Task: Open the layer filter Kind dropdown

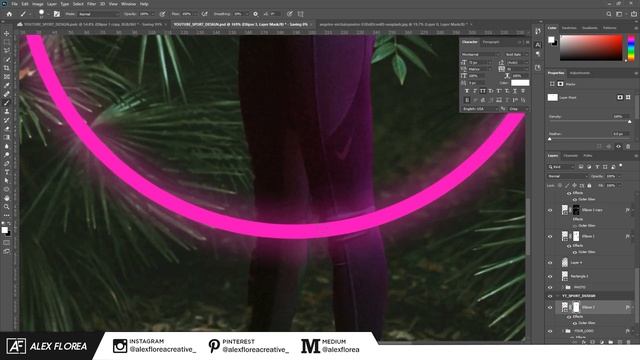Action: (561, 167)
